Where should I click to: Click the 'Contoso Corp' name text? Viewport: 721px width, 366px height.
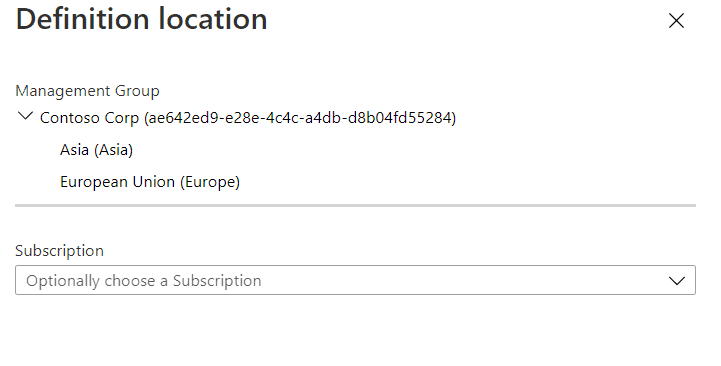point(89,118)
